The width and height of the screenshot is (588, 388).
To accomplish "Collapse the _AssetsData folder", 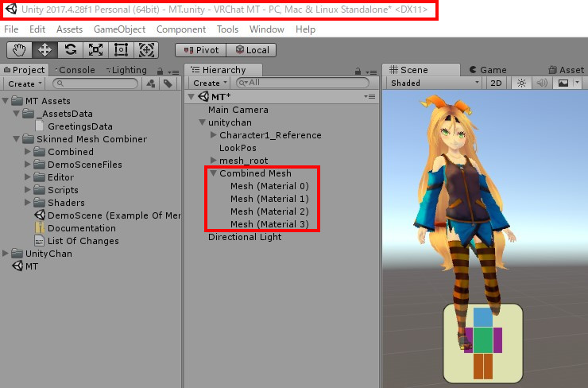I will tap(17, 114).
